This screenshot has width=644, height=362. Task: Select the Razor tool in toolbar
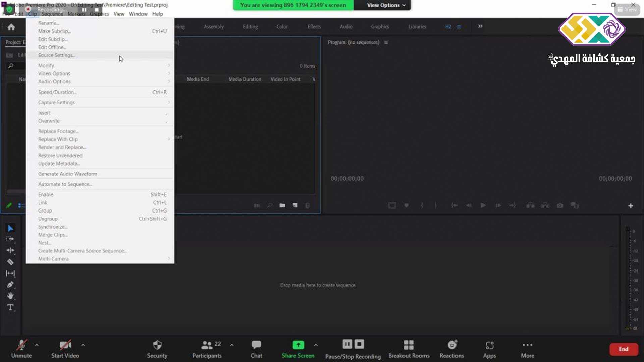[x=10, y=262]
